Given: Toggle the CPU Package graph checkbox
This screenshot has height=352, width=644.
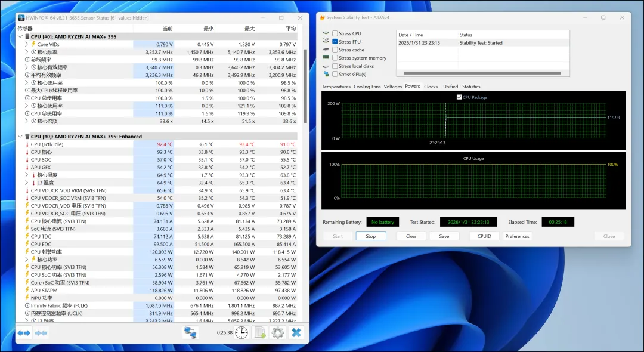Looking at the screenshot, I should (x=459, y=97).
